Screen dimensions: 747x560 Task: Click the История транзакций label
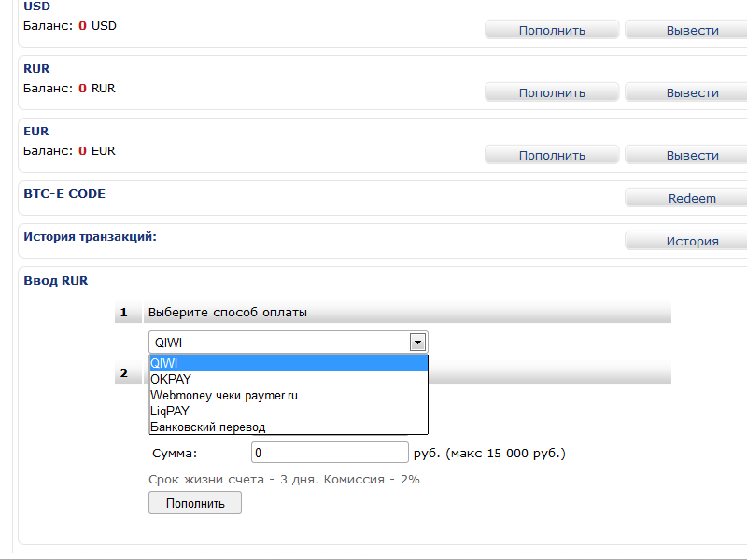pyautogui.click(x=90, y=237)
